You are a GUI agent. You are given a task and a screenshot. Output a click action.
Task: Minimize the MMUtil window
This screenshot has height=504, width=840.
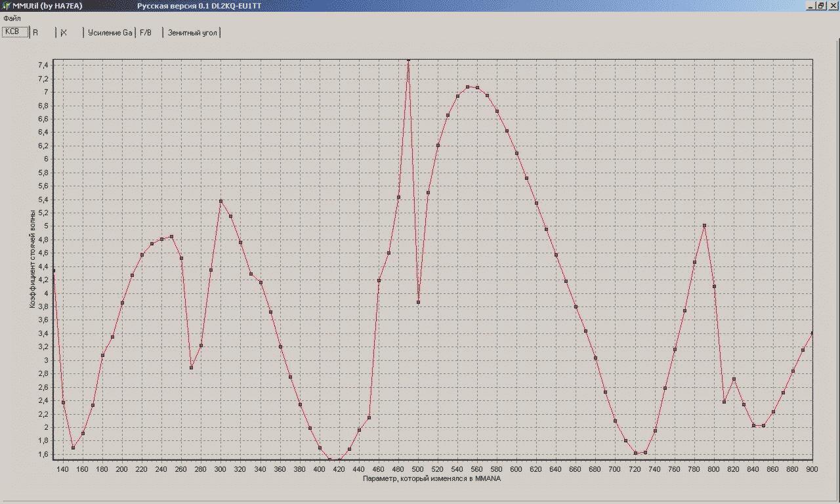pos(810,5)
